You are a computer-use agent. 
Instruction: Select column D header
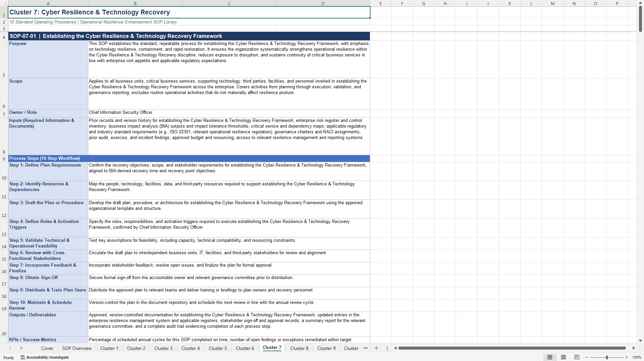pos(323,3)
